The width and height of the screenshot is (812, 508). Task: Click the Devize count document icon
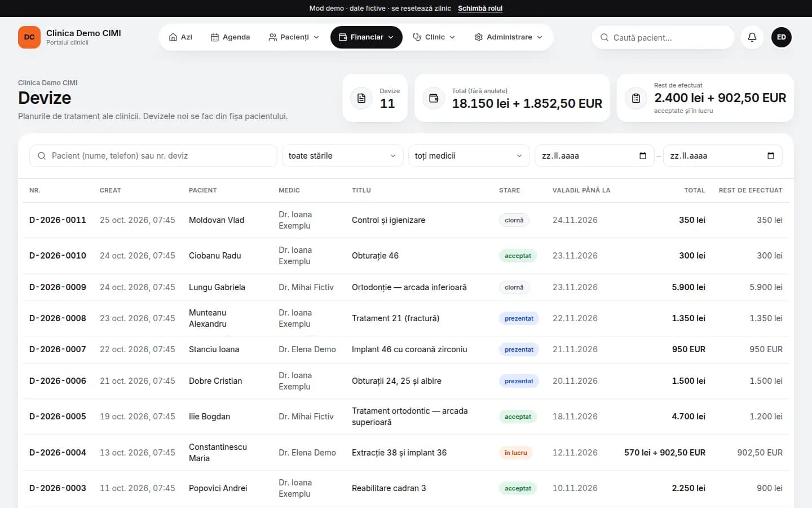(361, 98)
